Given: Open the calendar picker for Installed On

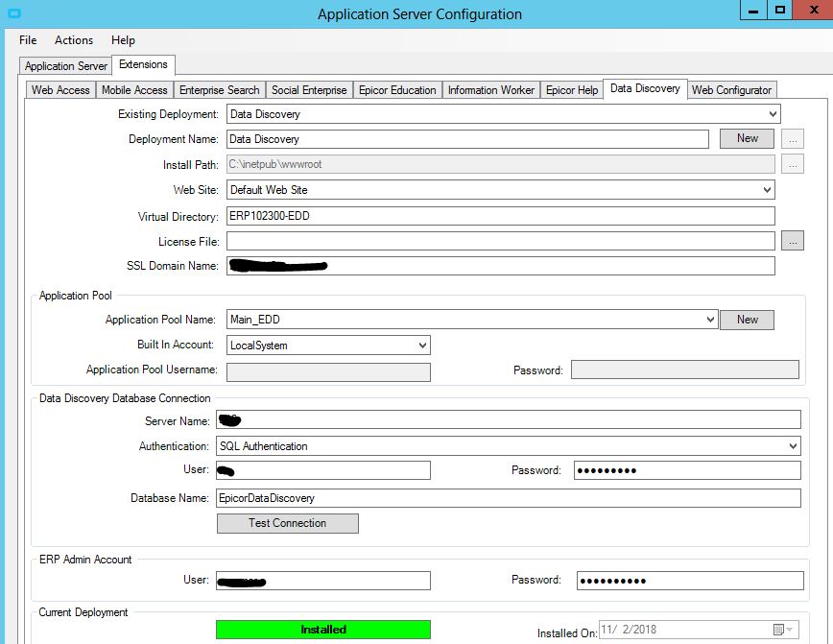Looking at the screenshot, I should coord(779,630).
